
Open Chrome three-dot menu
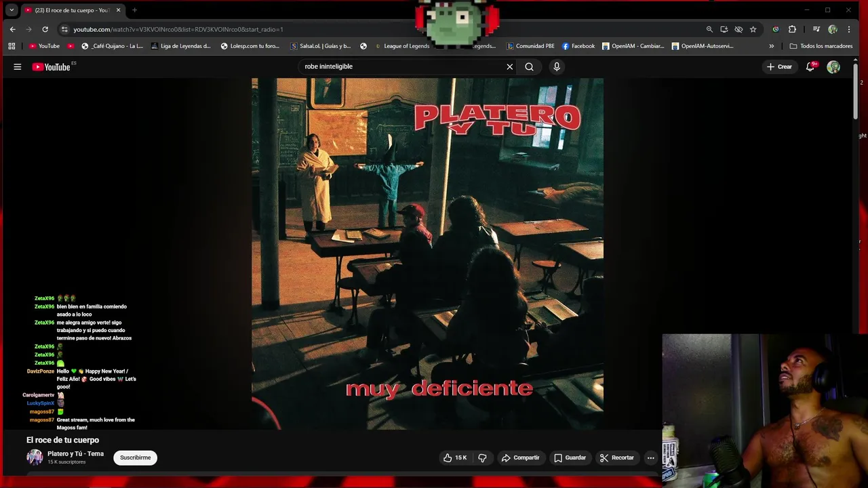[849, 29]
